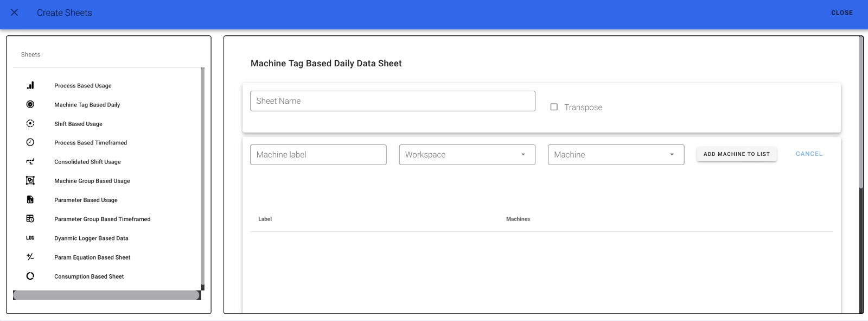Click the Sheet Name input field

pos(393,101)
